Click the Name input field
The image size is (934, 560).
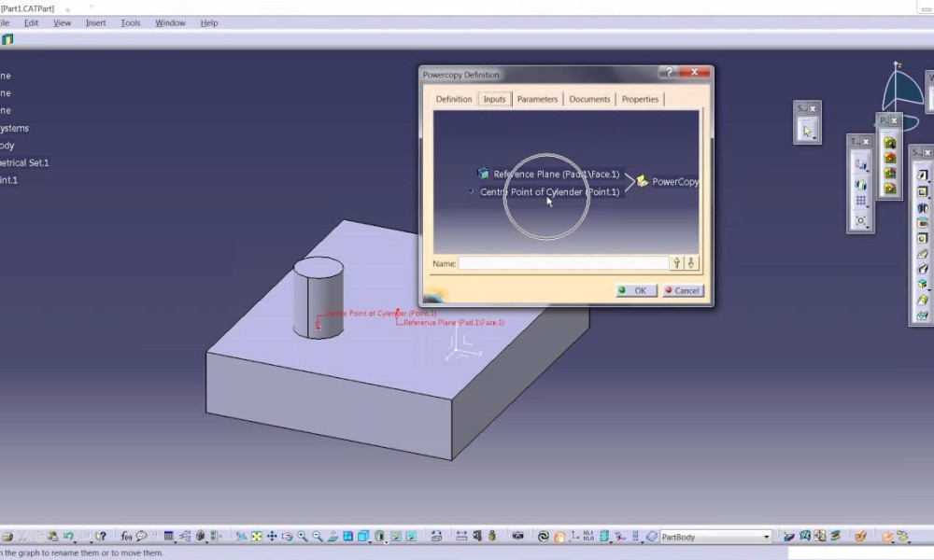563,263
